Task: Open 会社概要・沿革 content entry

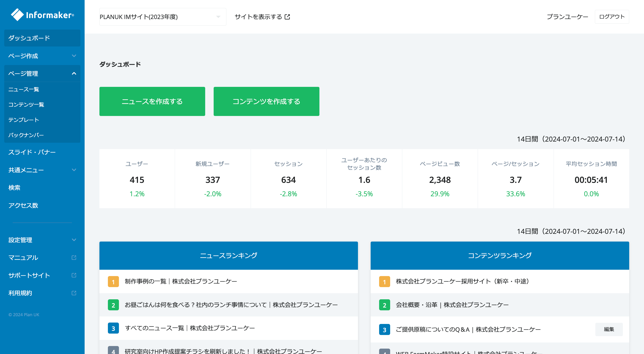Action: point(452,304)
